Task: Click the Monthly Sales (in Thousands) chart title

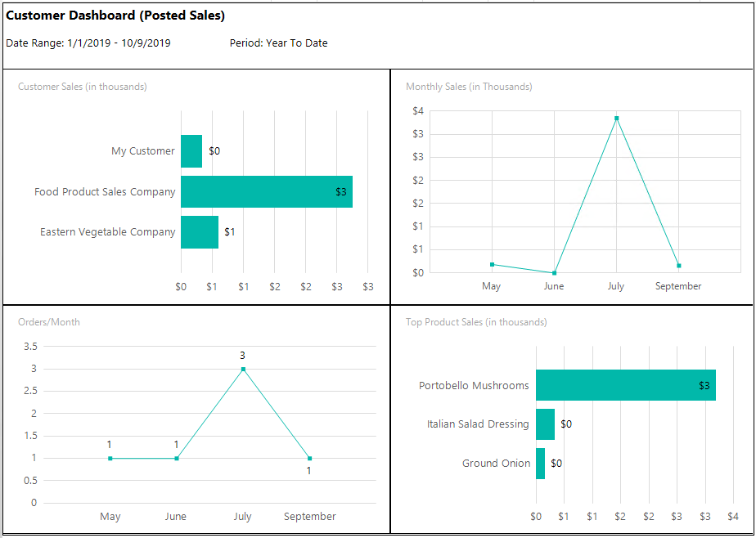Action: coord(469,87)
